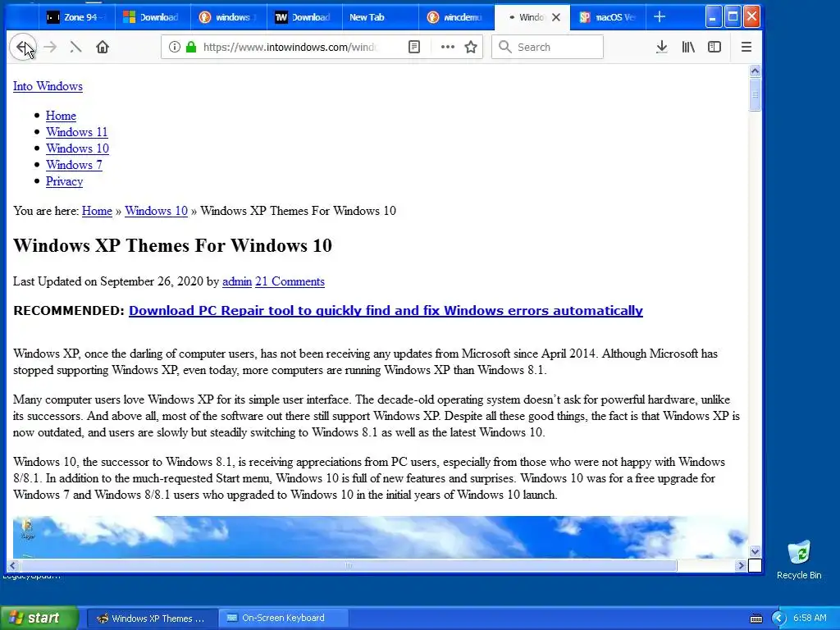The image size is (840, 630).
Task: Click the 6:58 AM clock
Action: (x=810, y=619)
